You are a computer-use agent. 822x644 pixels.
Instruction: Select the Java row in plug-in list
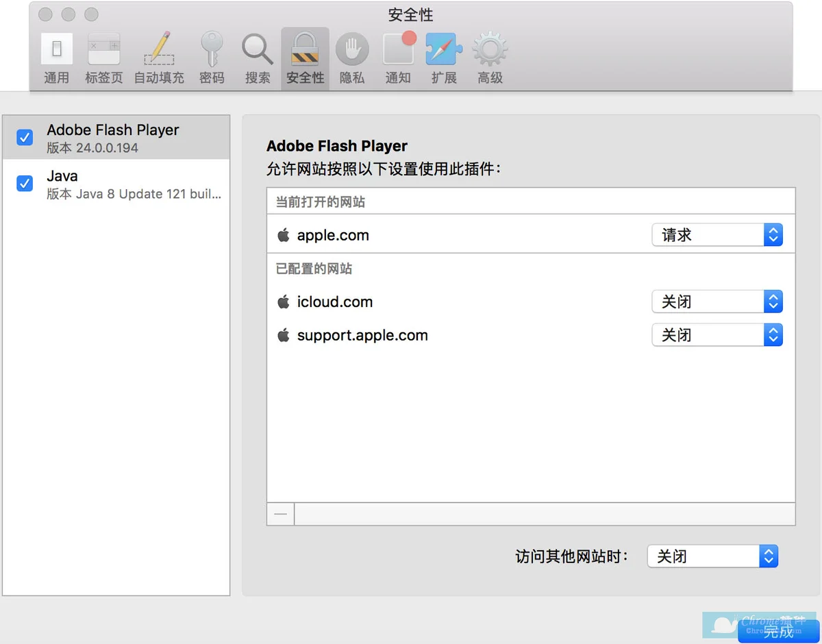(x=116, y=184)
